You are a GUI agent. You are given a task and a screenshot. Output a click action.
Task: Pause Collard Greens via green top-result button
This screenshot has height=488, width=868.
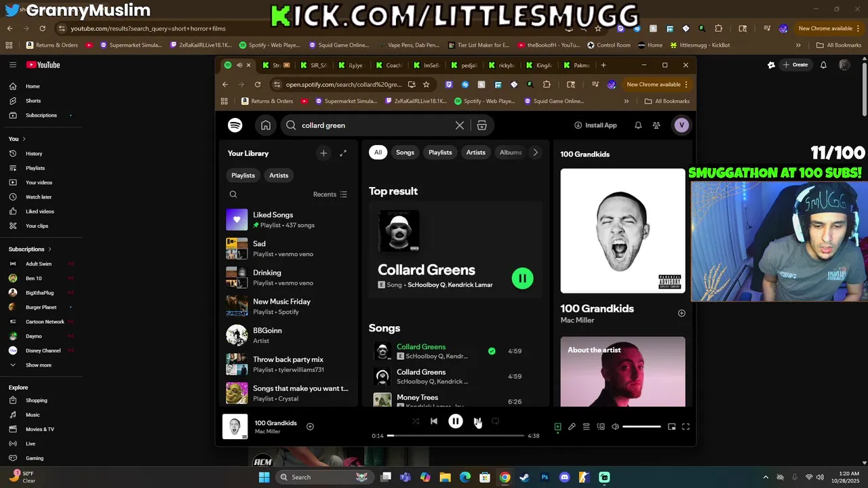(x=523, y=278)
